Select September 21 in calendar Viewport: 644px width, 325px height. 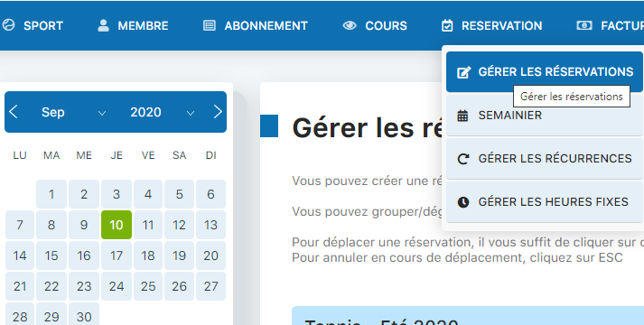point(20,286)
